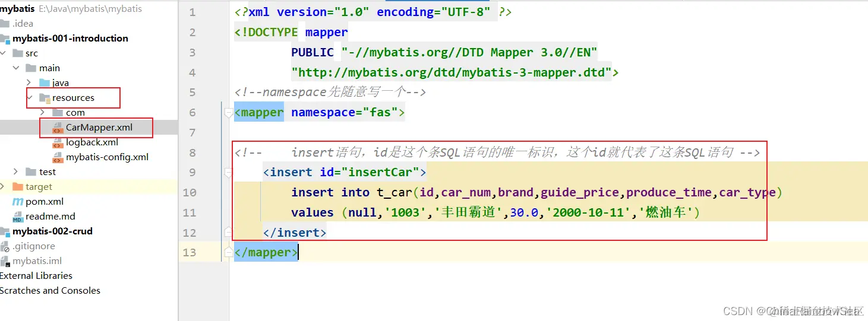Click the namespace comment on line 5
The image size is (868, 321).
pos(330,92)
